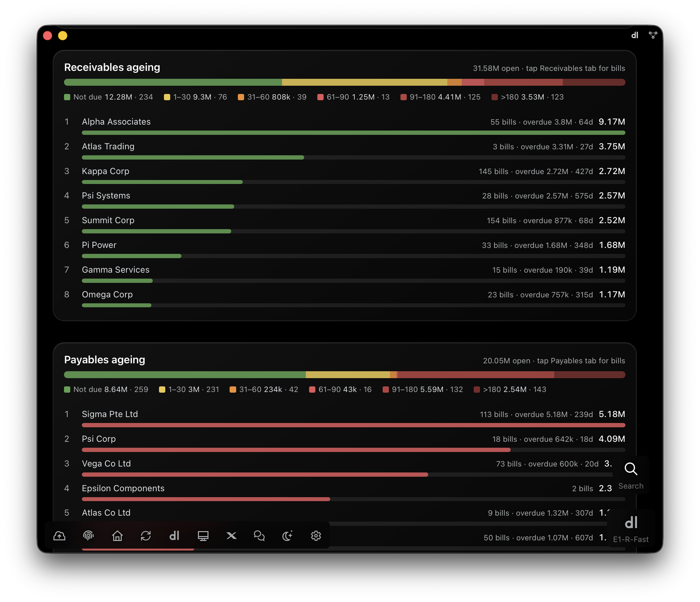Click '31.58M open · tap Receivables tab' hint
The image size is (700, 602).
pyautogui.click(x=549, y=68)
